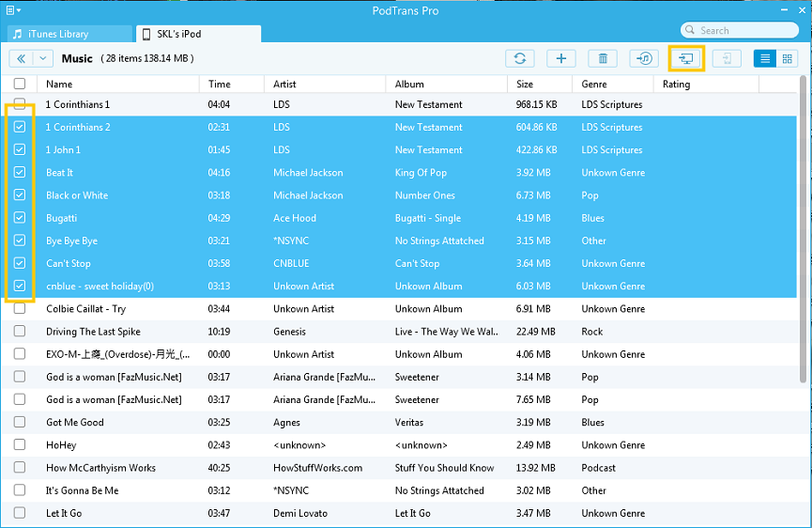
Task: Switch to grid thumbnail view
Action: pos(787,58)
